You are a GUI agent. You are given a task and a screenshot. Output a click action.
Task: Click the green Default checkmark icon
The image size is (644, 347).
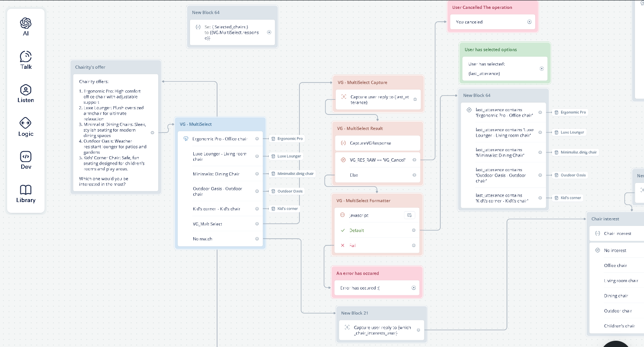click(343, 230)
